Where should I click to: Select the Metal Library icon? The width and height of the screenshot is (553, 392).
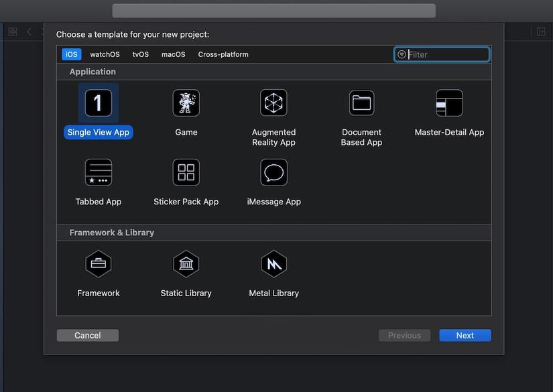click(273, 264)
